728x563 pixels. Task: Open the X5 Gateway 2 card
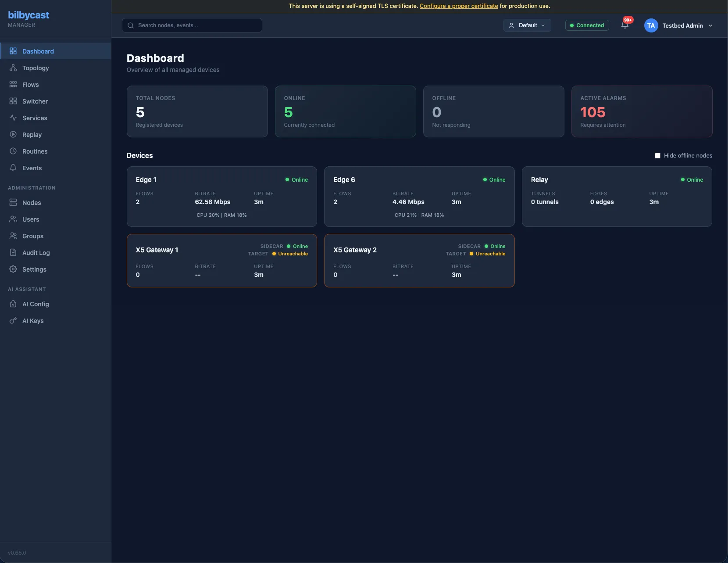click(419, 261)
